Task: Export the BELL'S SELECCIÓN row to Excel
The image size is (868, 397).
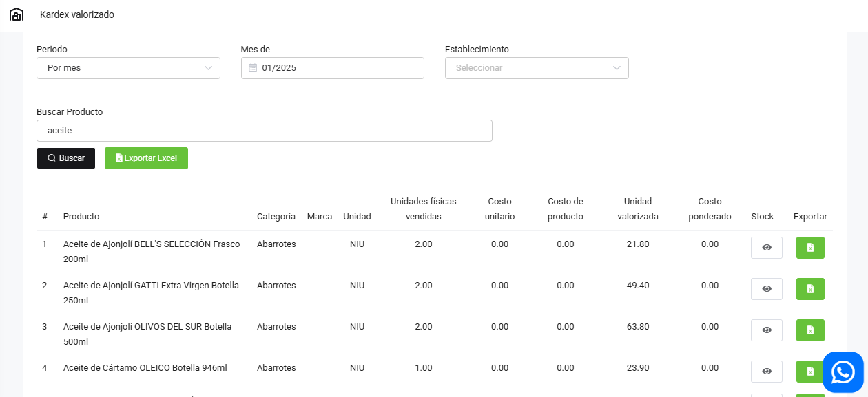Action: coord(810,248)
